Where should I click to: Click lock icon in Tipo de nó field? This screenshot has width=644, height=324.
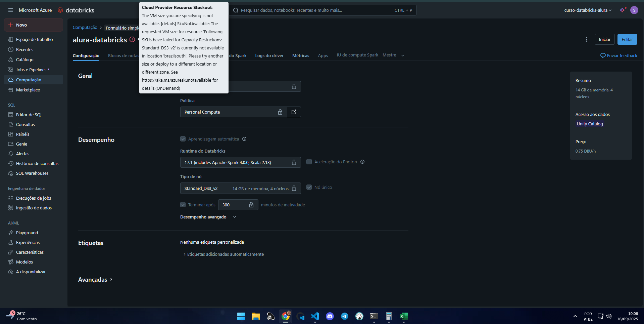(294, 188)
